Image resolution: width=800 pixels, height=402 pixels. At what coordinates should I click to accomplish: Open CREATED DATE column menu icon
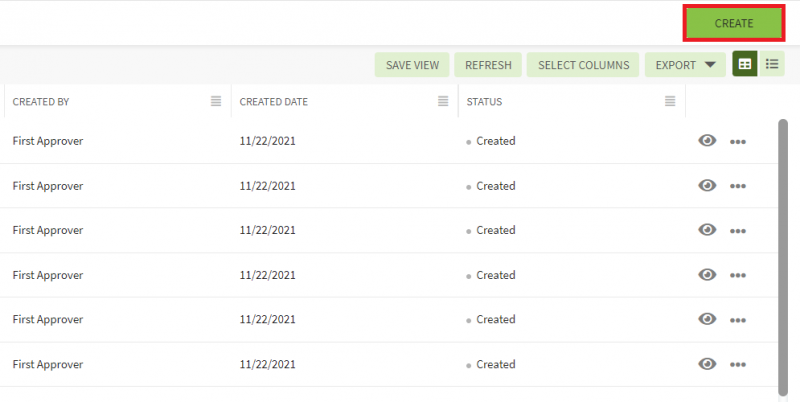tap(443, 101)
